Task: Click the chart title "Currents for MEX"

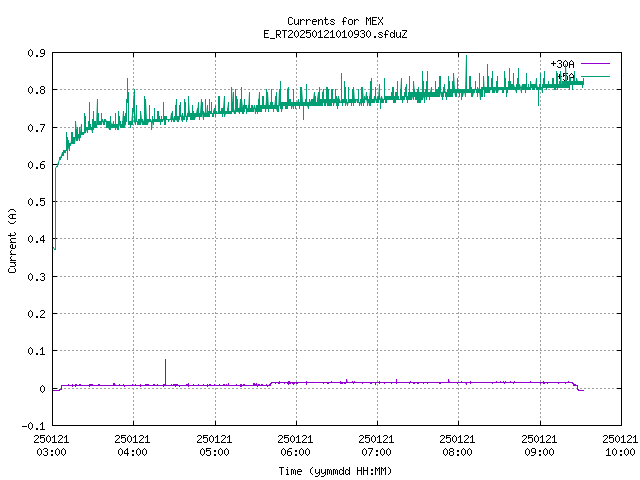Action: pos(335,21)
